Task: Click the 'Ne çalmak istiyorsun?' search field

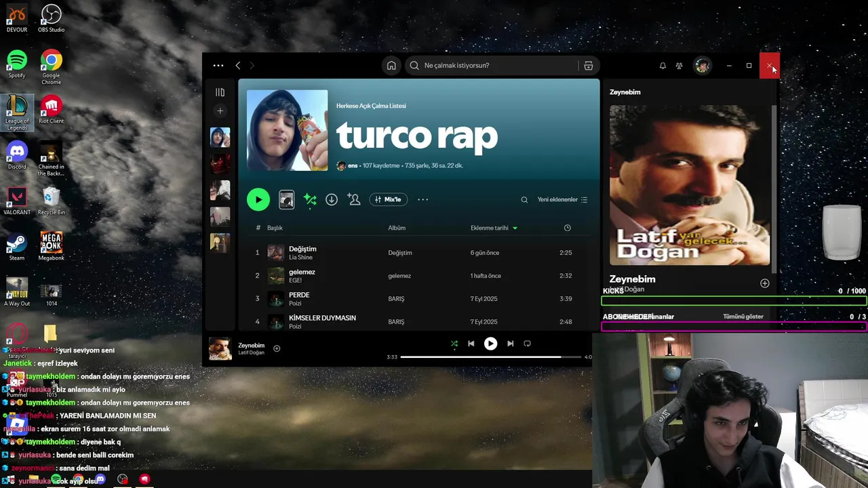Action: [491, 66]
